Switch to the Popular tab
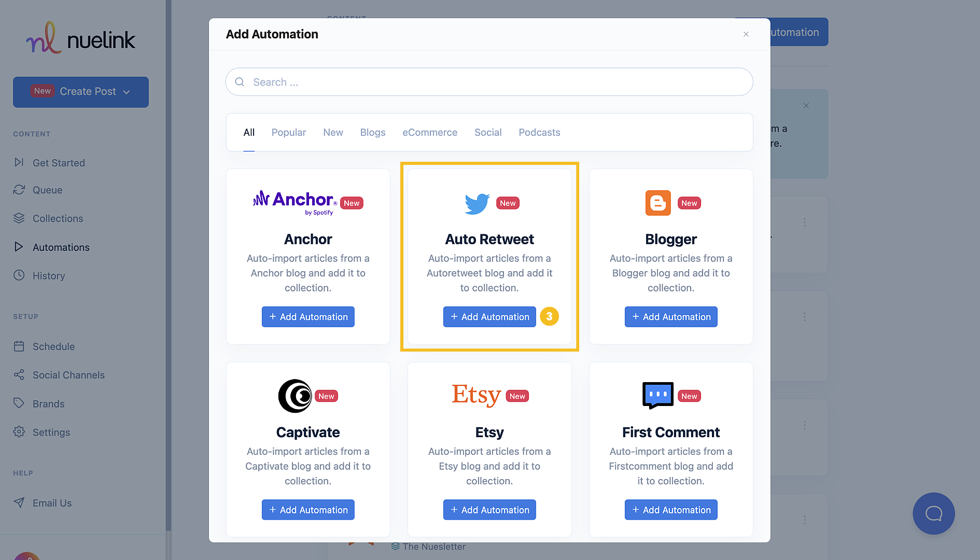The width and height of the screenshot is (980, 560). pos(289,133)
